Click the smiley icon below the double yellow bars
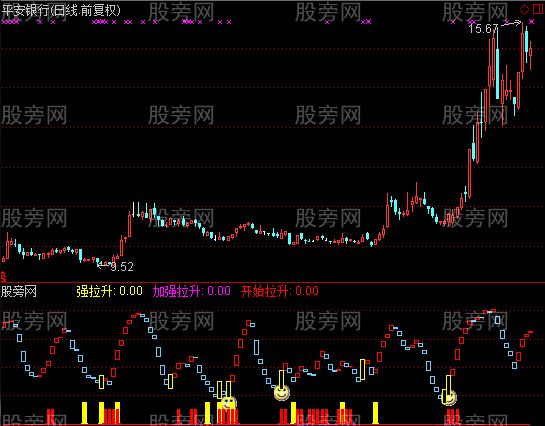This screenshot has height=426, width=545. 228,403
